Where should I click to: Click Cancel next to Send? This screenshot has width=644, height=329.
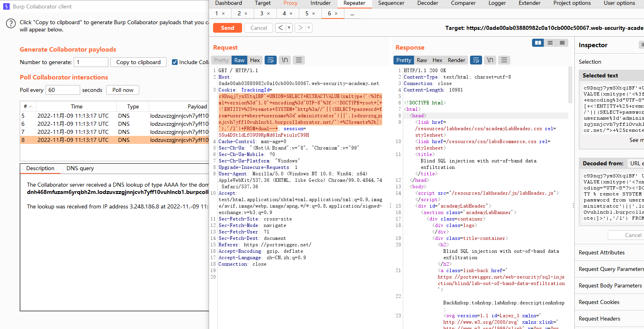(259, 28)
